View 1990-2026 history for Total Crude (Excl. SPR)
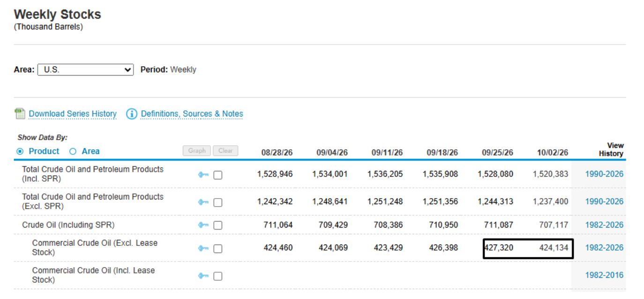 [x=604, y=201]
